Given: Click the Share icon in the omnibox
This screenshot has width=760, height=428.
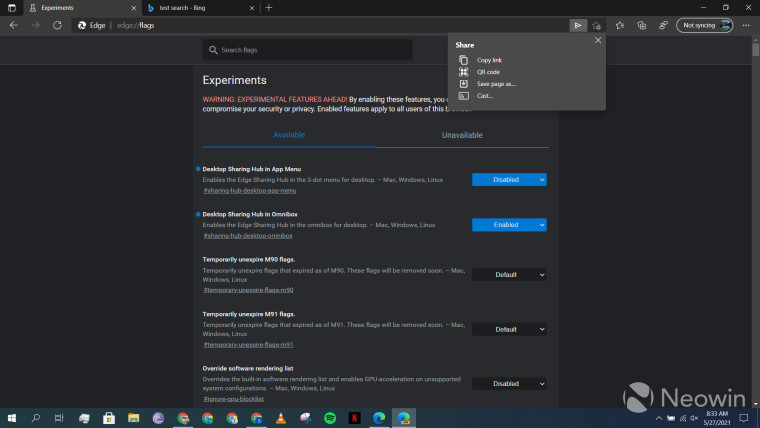Looking at the screenshot, I should [578, 25].
